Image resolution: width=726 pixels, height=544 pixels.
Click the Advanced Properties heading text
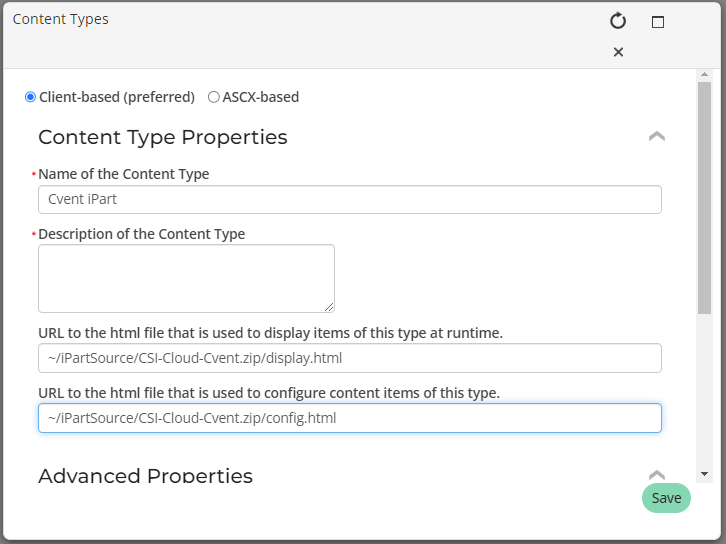pos(145,475)
